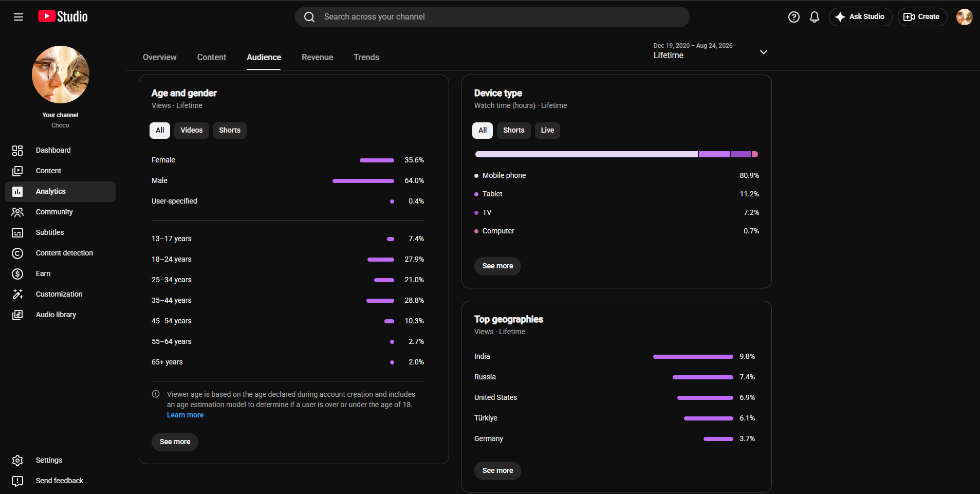Expand See more under Top geographies
980x494 pixels.
[x=497, y=471]
